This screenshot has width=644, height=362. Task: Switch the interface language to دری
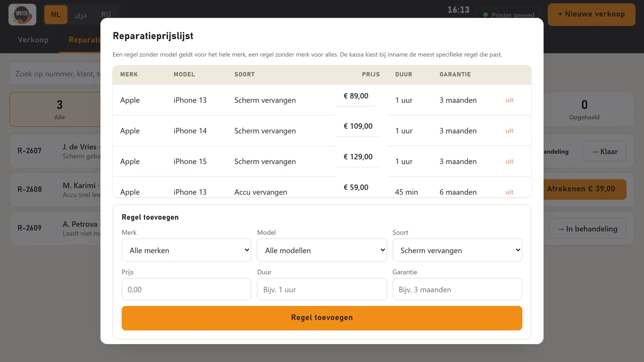point(81,15)
